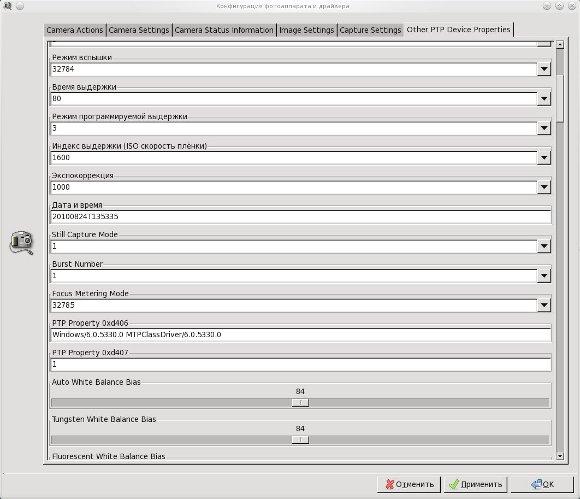Viewport: 580px width, 499px height.
Task: Click the Auto White Balance Bias label
Action: point(96,382)
